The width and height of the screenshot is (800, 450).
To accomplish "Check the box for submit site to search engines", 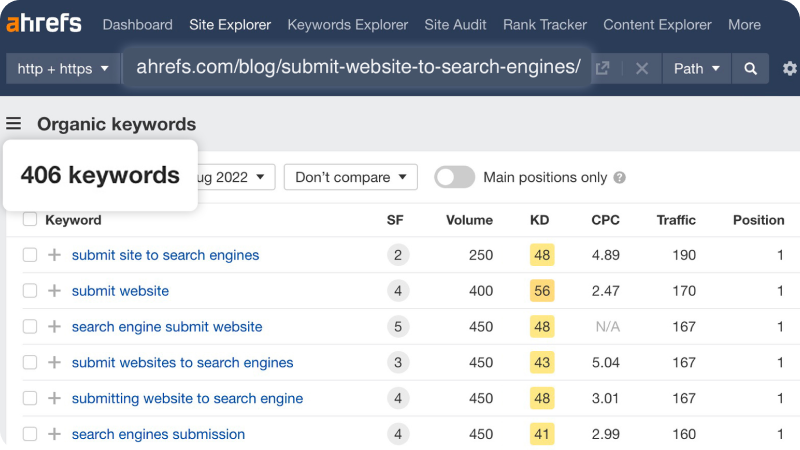I will coord(30,255).
